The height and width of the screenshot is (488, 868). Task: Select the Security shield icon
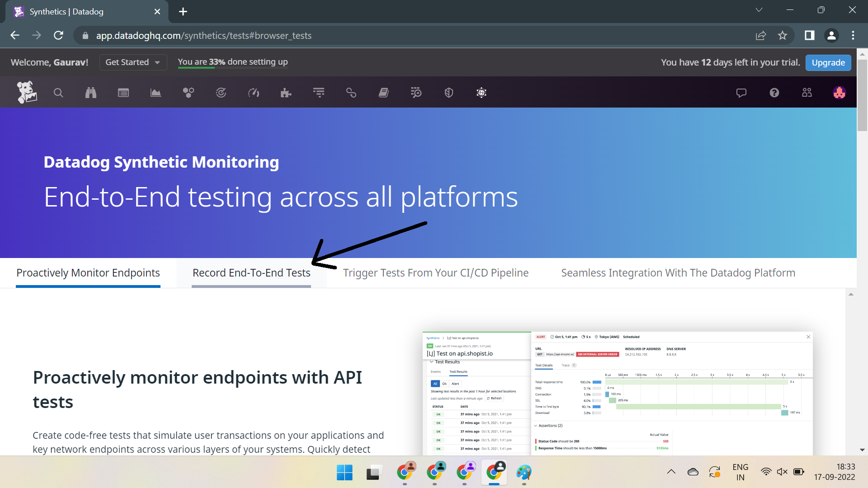click(x=448, y=93)
